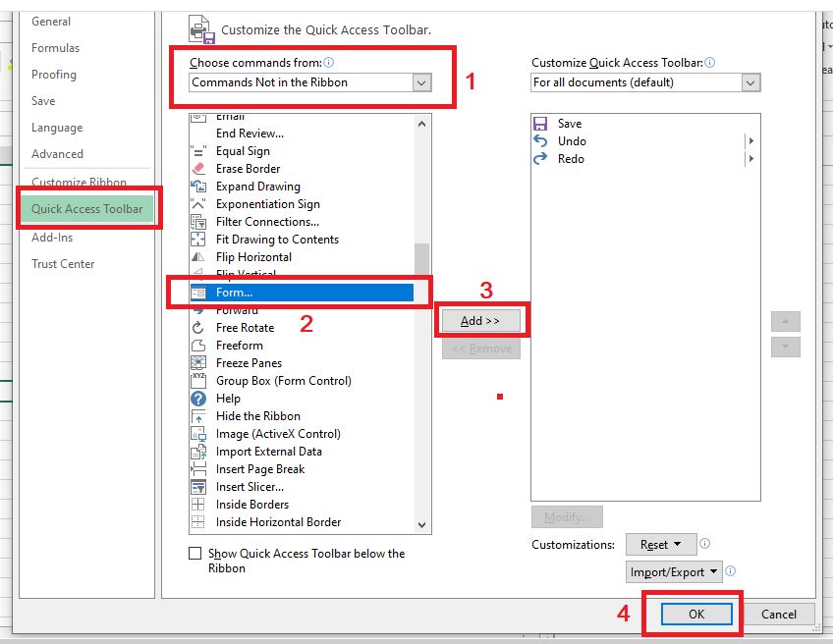Click the Add >> button
The image size is (833, 644).
click(480, 321)
